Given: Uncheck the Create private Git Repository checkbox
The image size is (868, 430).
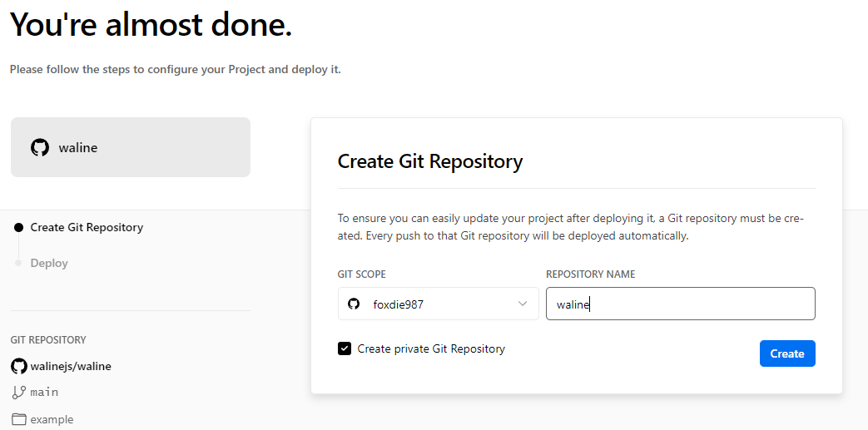Looking at the screenshot, I should click(345, 348).
